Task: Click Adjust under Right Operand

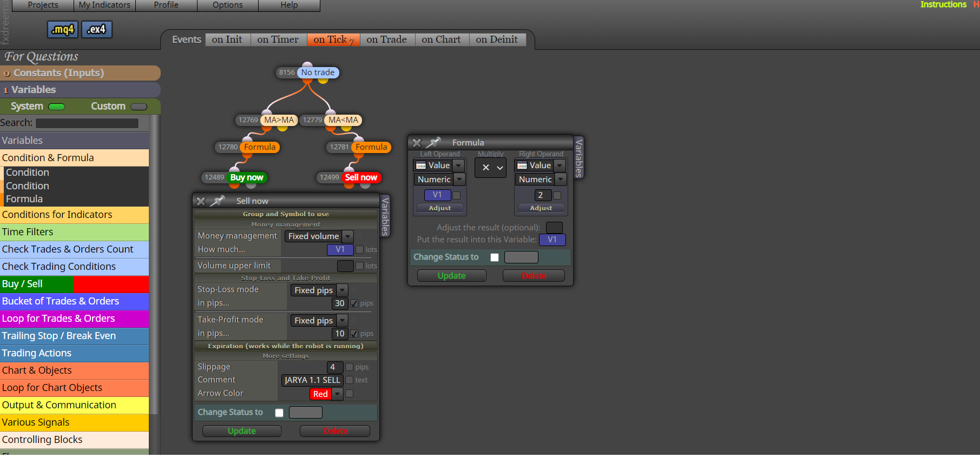Action: click(x=541, y=208)
